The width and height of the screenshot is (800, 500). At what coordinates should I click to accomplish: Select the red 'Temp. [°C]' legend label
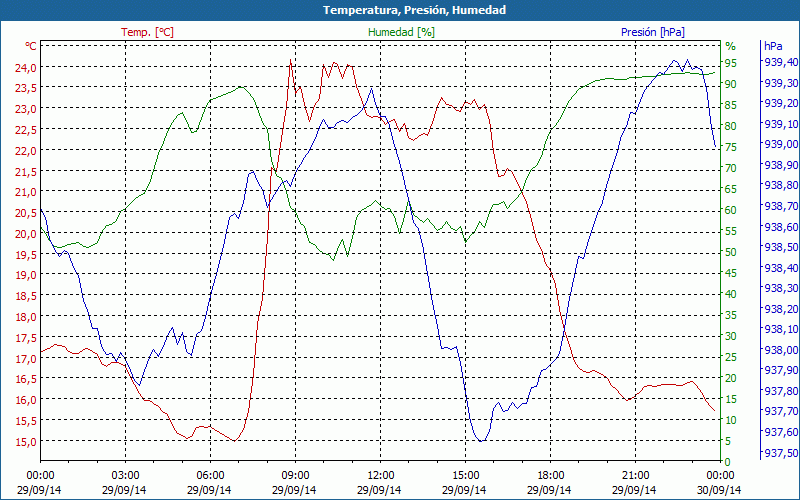tap(147, 32)
